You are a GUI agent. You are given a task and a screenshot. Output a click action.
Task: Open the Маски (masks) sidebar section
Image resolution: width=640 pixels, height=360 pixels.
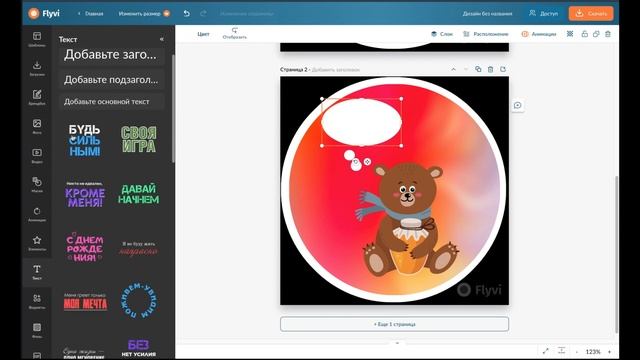[37, 184]
